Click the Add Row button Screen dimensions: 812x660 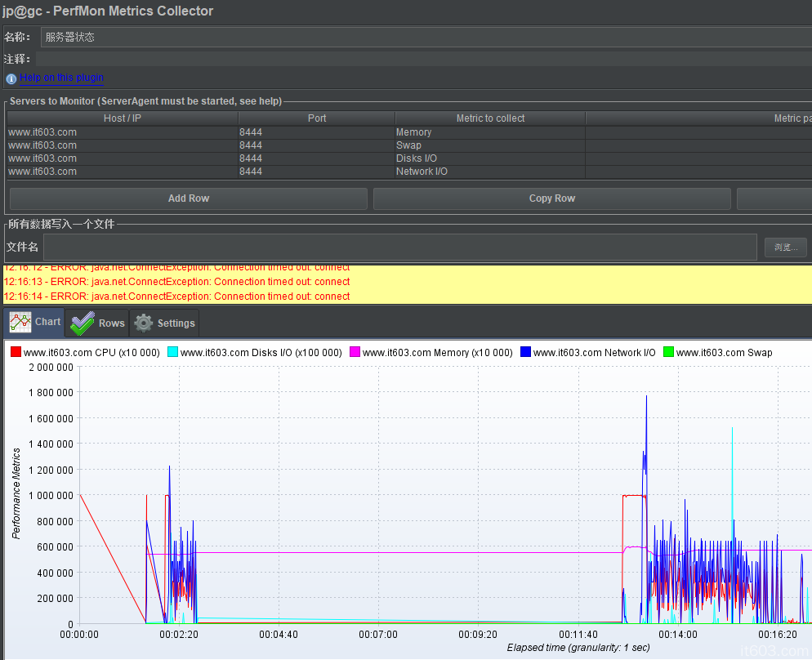click(x=189, y=198)
